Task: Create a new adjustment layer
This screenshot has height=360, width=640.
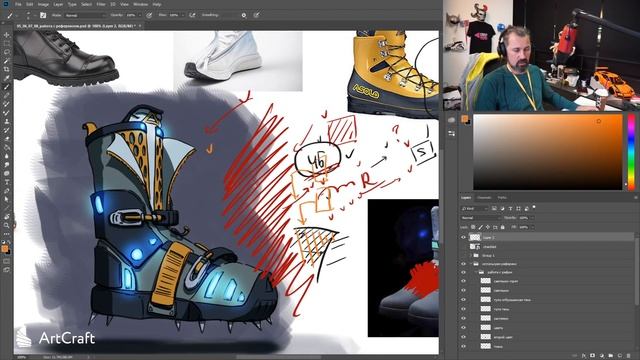Action: point(602,356)
